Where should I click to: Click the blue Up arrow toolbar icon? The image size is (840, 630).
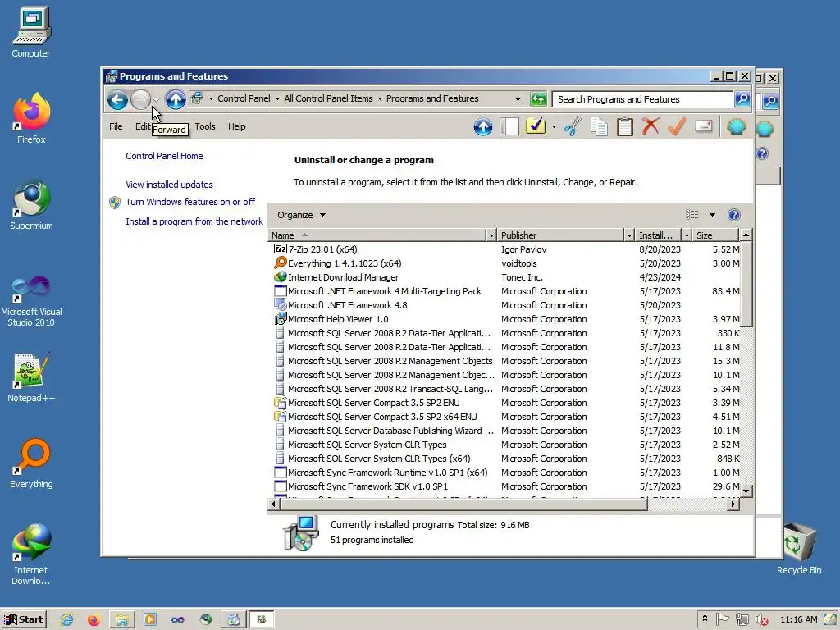click(x=482, y=127)
